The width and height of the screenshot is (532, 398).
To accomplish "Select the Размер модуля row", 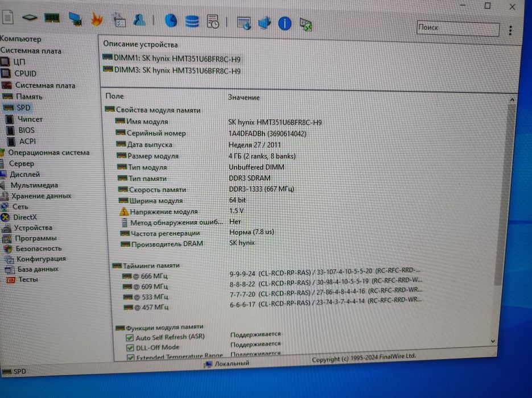I will click(x=207, y=156).
